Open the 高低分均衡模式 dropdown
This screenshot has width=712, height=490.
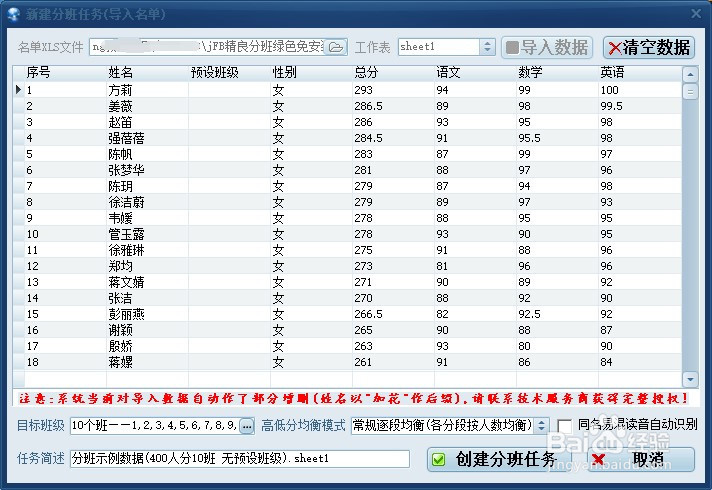tap(541, 426)
